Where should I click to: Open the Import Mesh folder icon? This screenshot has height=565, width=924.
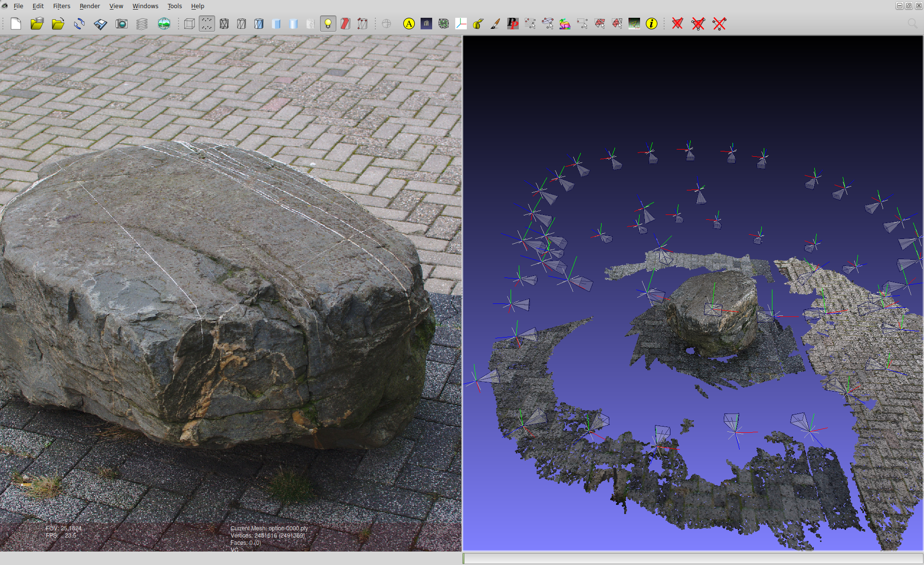click(58, 24)
